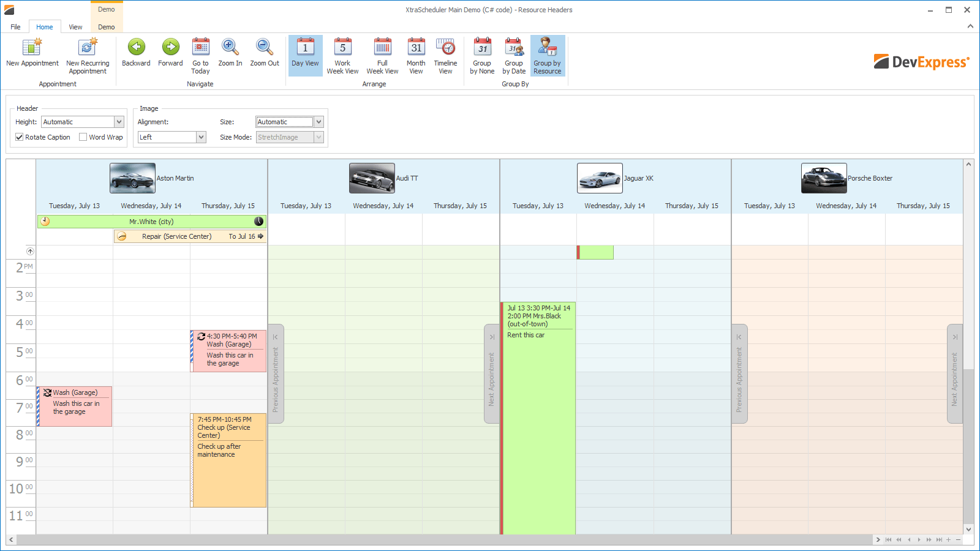Click the more-appointments-above arrow icon
980x551 pixels.
point(30,252)
